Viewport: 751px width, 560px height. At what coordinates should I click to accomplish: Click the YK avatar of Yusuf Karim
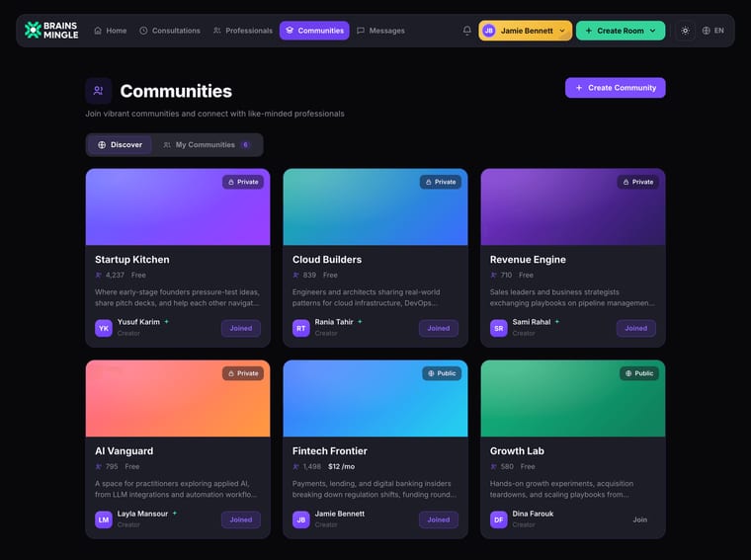(x=104, y=328)
